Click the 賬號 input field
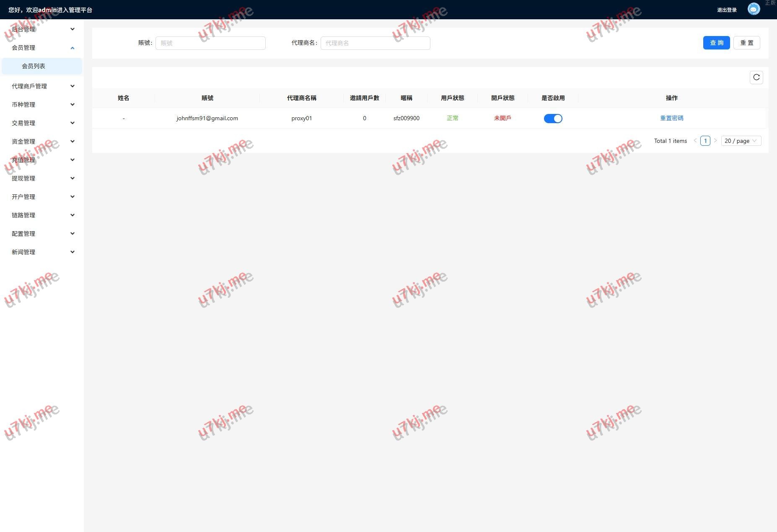777x532 pixels. click(x=210, y=43)
